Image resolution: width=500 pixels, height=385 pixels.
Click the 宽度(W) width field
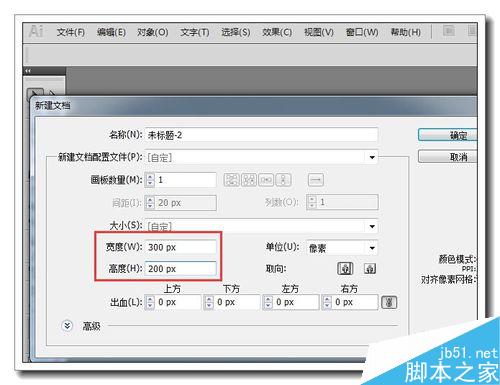(180, 247)
